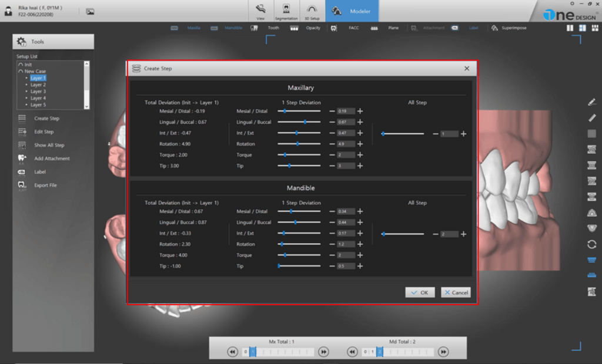The height and width of the screenshot is (364, 602).
Task: Open the 3D Setup tab
Action: pyautogui.click(x=312, y=11)
